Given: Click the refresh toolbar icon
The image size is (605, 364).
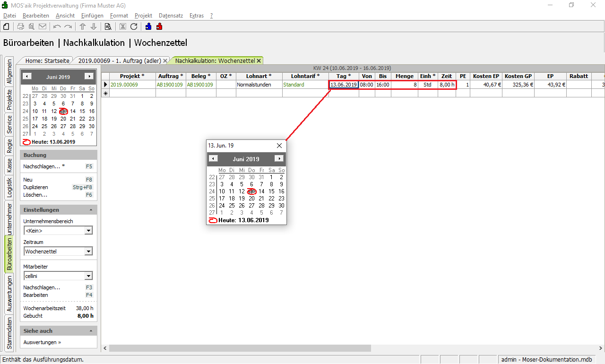Looking at the screenshot, I should (x=134, y=26).
